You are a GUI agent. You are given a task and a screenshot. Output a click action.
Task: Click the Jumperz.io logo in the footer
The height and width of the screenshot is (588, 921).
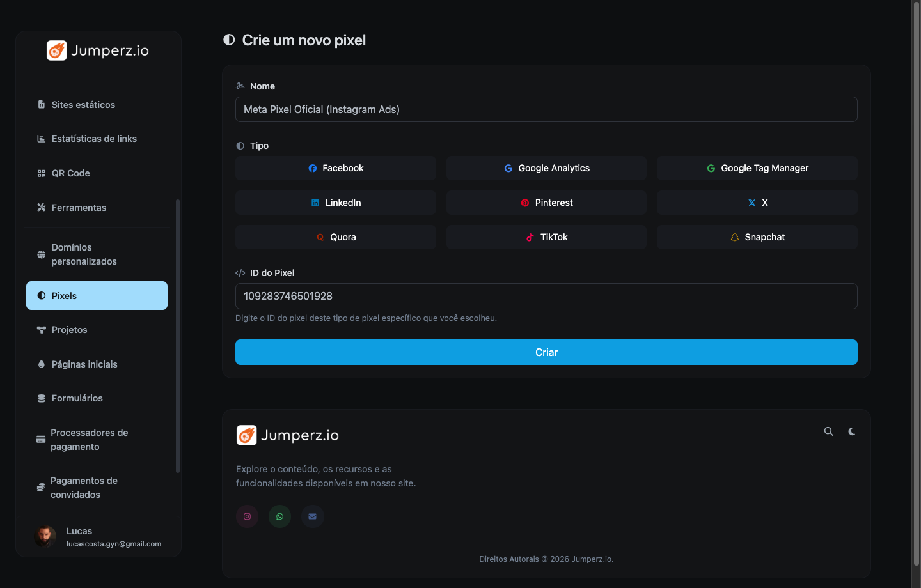point(288,435)
